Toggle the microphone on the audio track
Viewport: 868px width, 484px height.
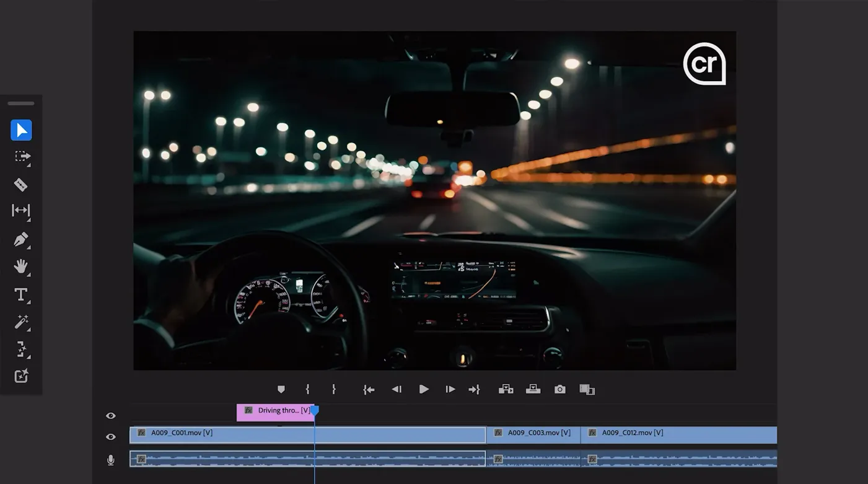tap(110, 460)
